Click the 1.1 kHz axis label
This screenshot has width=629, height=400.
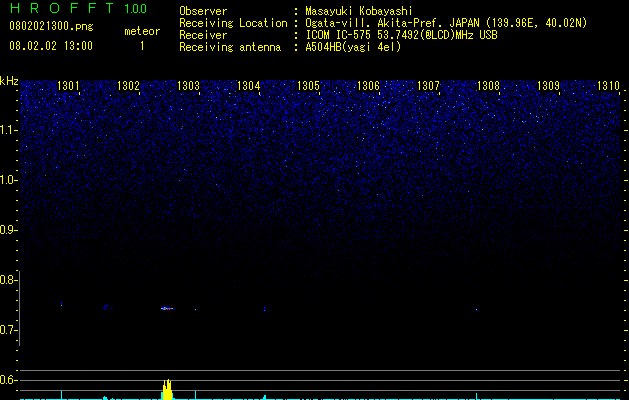[x=8, y=130]
